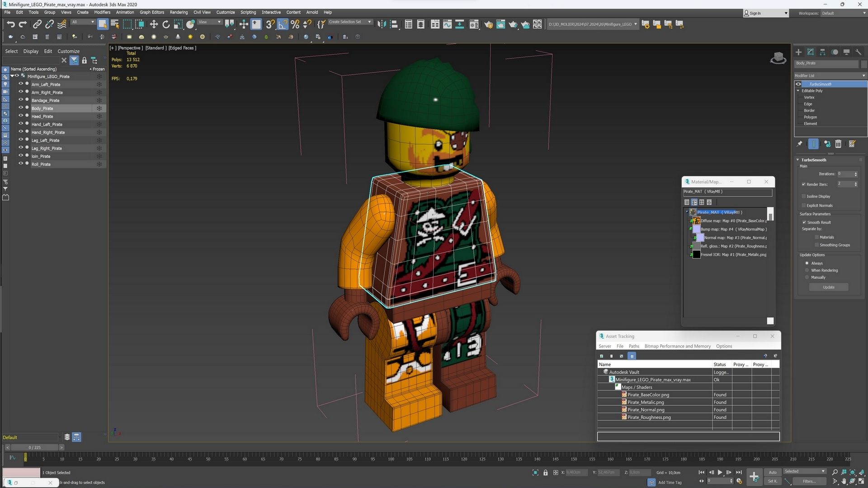Expand the Diffuse map slot tree
868x488 pixels.
pos(691,221)
